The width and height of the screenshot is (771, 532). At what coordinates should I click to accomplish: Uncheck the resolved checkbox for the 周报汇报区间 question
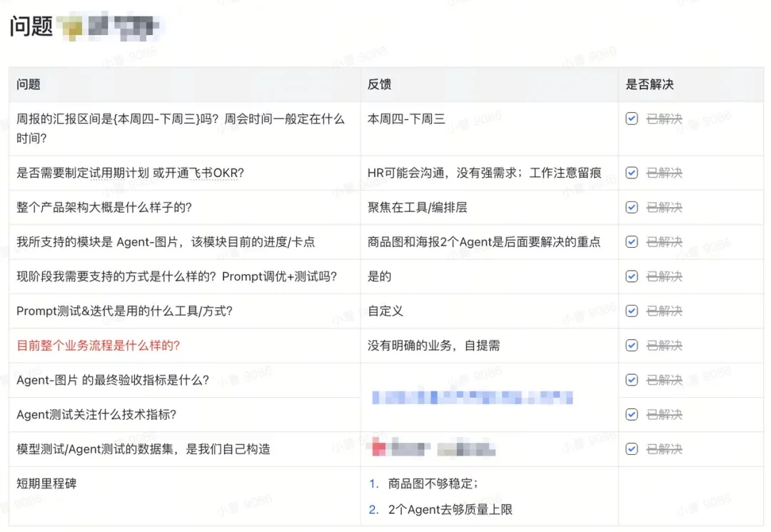631,119
